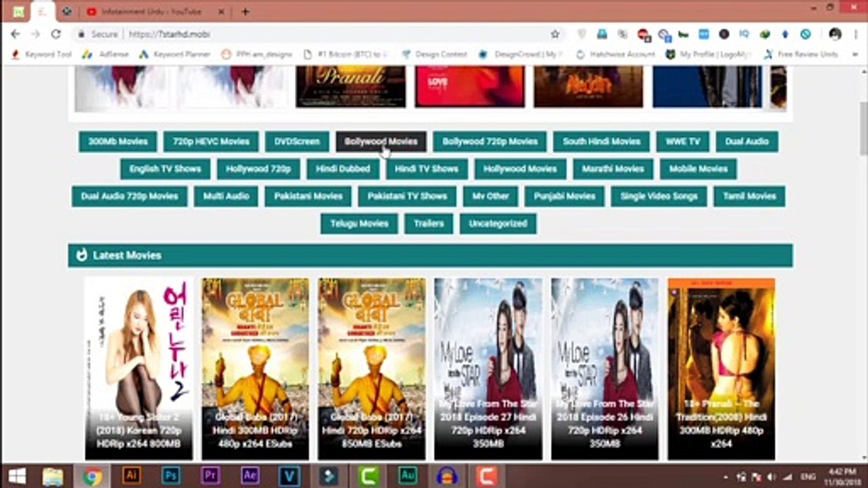Open the DVDScreen category
The image size is (868, 488).
coord(297,142)
